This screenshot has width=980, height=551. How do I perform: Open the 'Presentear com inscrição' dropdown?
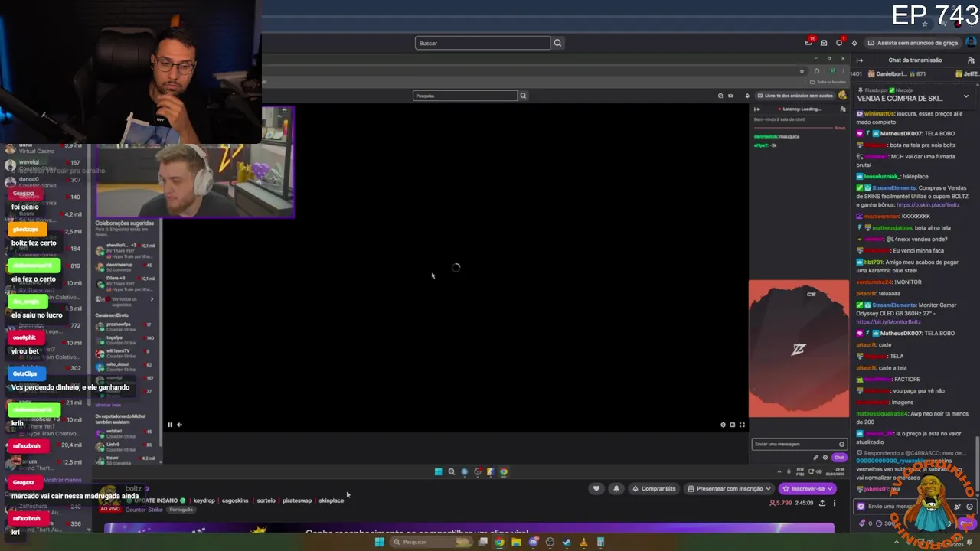click(730, 488)
